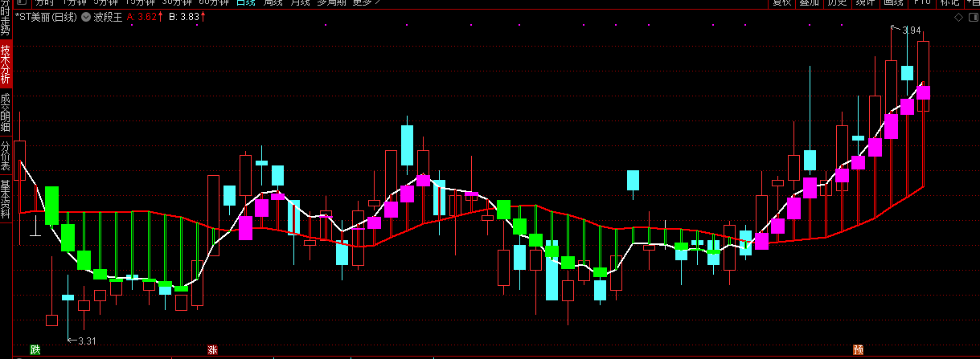Screen dimensions: 980x359
Task: Click the B: 3.83 indicator value
Action: (x=187, y=16)
